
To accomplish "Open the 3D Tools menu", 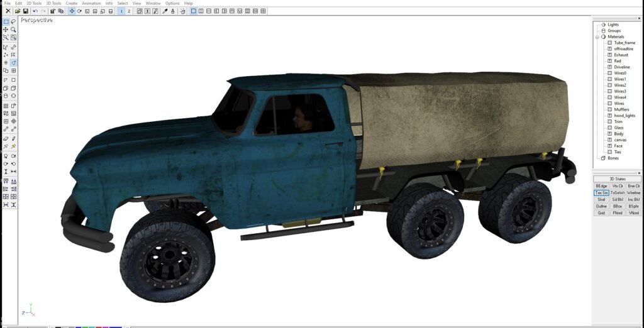I will pyautogui.click(x=53, y=3).
